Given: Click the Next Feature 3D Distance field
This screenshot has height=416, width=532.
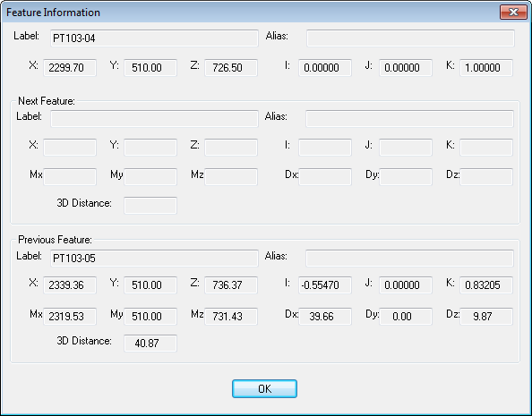Looking at the screenshot, I should (150, 206).
